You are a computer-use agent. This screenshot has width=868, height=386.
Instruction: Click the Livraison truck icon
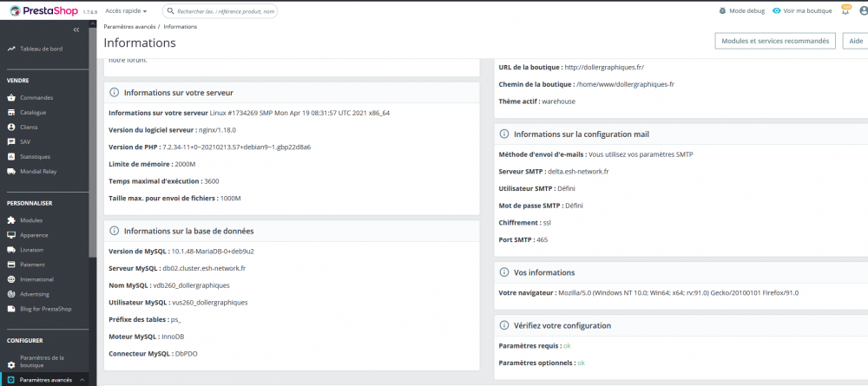click(11, 250)
